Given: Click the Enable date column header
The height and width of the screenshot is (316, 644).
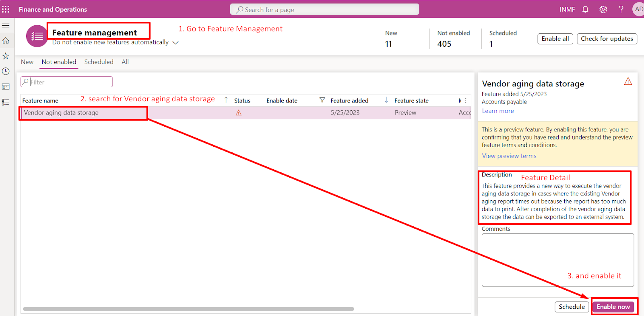Looking at the screenshot, I should pos(282,101).
